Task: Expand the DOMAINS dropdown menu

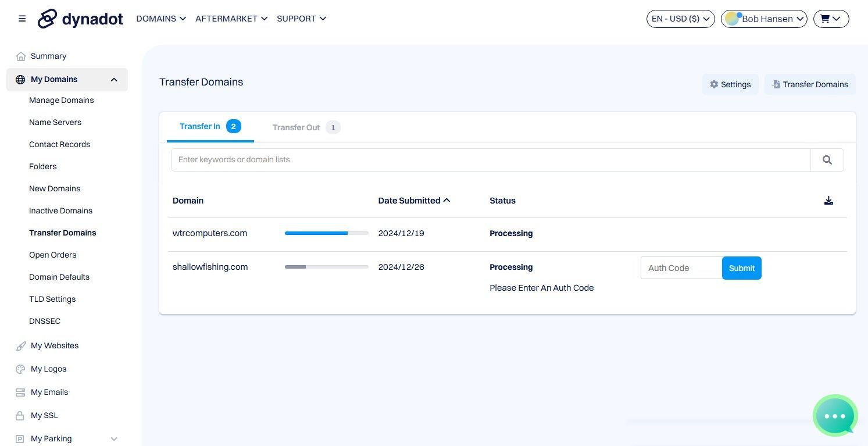Action: pos(161,19)
